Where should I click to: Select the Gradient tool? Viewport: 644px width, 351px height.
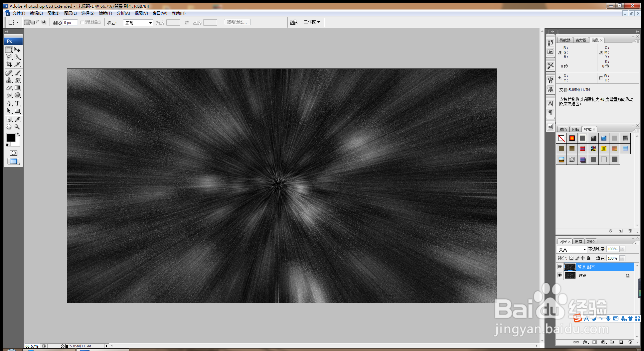coord(18,87)
